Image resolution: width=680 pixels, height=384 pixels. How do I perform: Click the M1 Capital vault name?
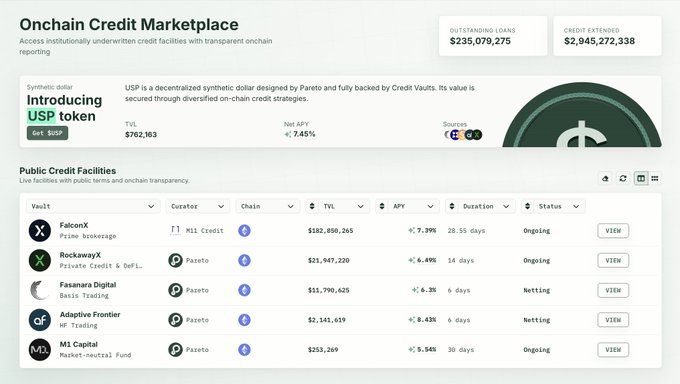click(78, 345)
